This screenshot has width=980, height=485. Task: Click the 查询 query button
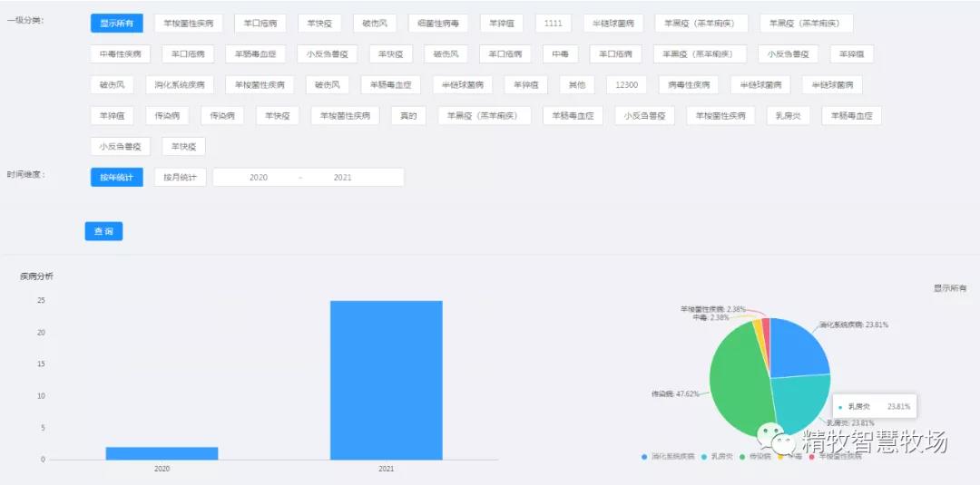tap(103, 232)
